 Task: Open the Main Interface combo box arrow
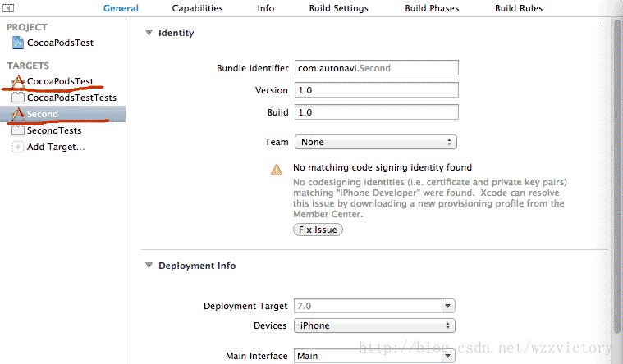pos(448,356)
